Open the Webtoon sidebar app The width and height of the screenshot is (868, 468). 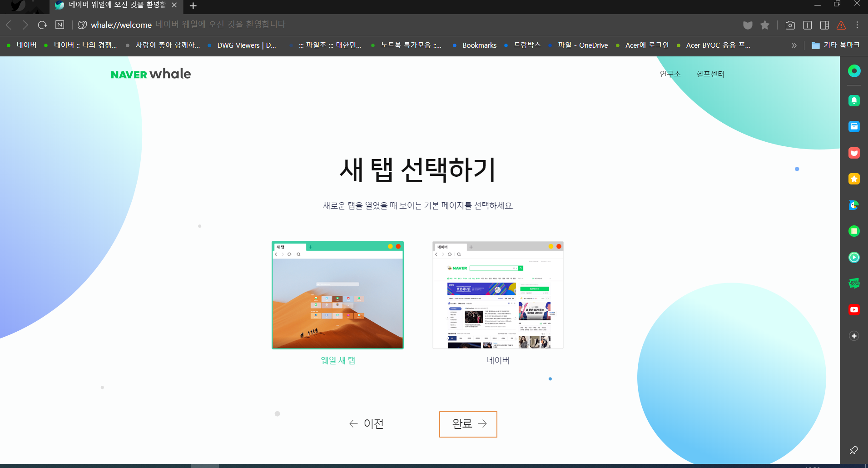pyautogui.click(x=854, y=284)
